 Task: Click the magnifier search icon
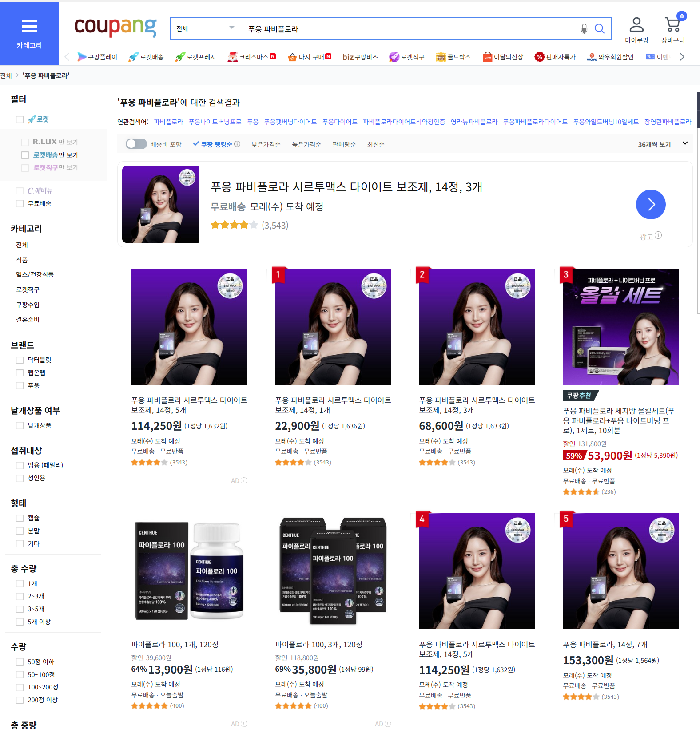(x=600, y=29)
